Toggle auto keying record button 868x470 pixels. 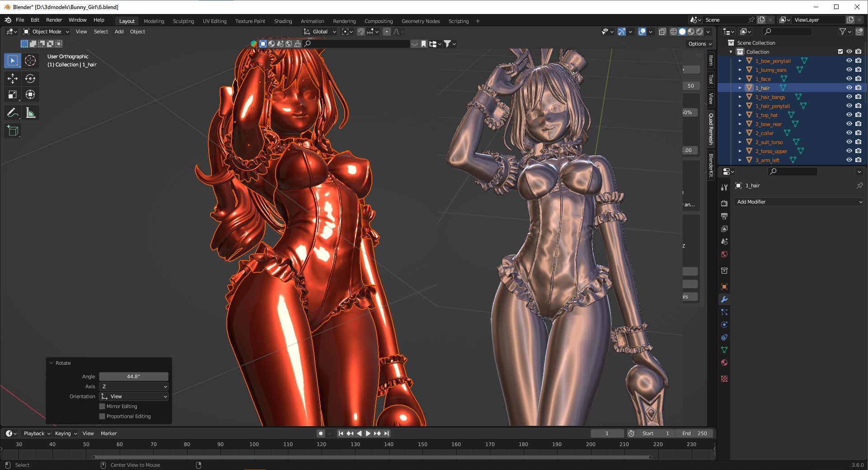tap(321, 433)
